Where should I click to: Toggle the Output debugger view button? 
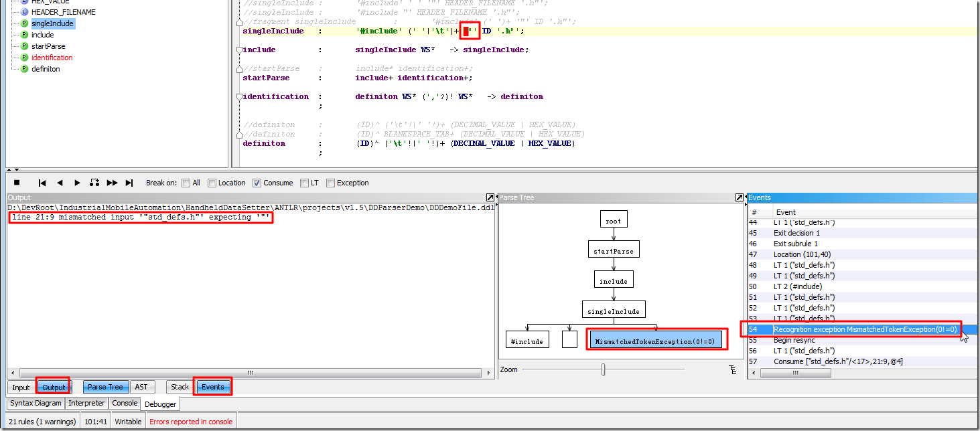point(54,387)
